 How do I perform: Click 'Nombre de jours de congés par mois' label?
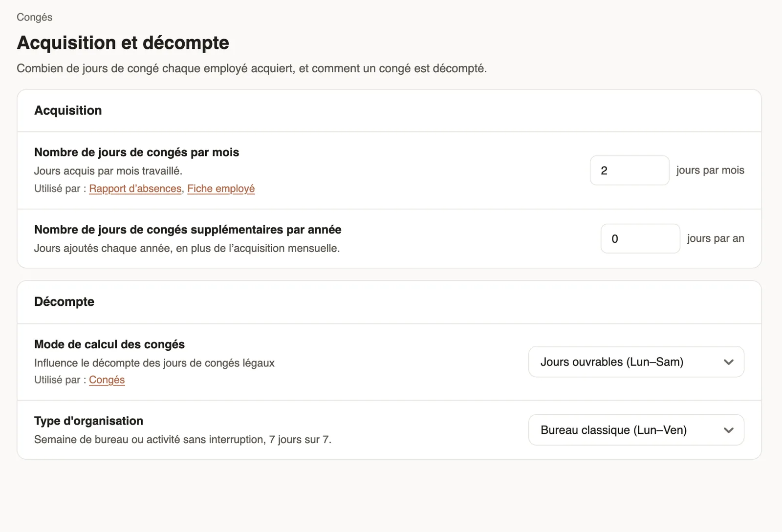click(x=137, y=152)
